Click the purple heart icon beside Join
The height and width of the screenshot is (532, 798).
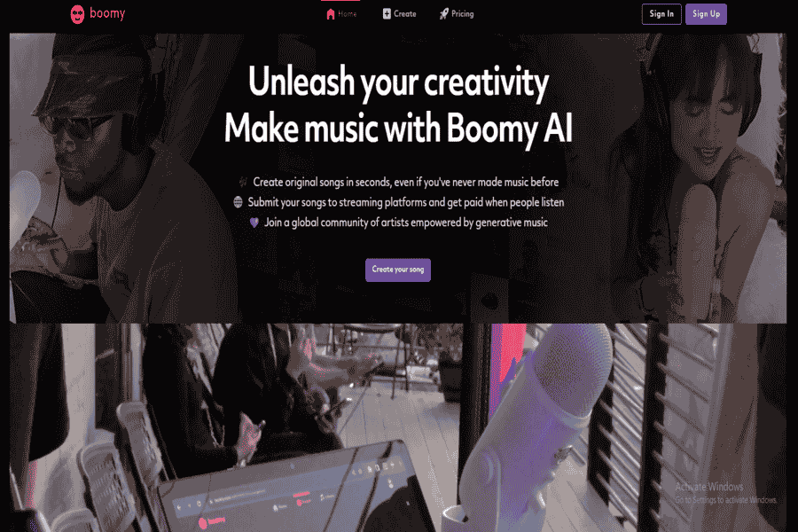tap(254, 223)
